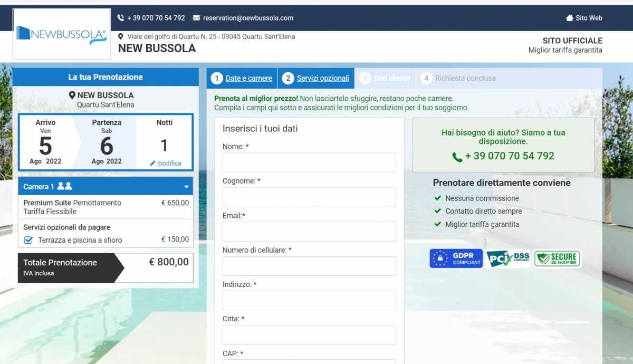This screenshot has width=633, height=364.
Task: Click the pencil icon beside modifica
Action: (x=153, y=164)
